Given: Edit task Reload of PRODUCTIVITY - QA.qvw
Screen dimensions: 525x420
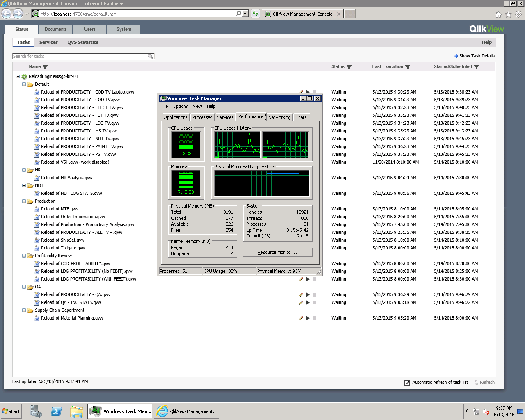Looking at the screenshot, I should tap(301, 294).
